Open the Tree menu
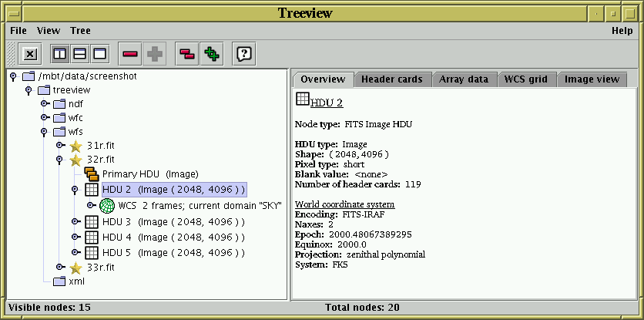Image resolution: width=644 pixels, height=320 pixels. (x=80, y=31)
